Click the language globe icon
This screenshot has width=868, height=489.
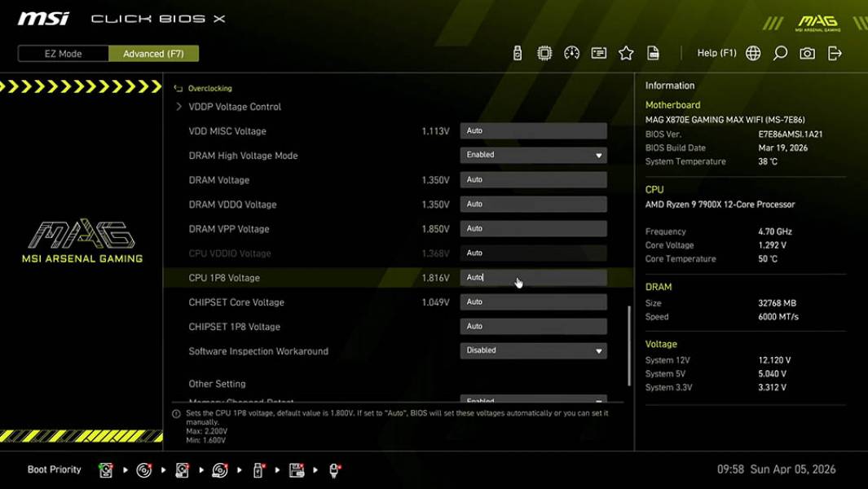point(752,52)
